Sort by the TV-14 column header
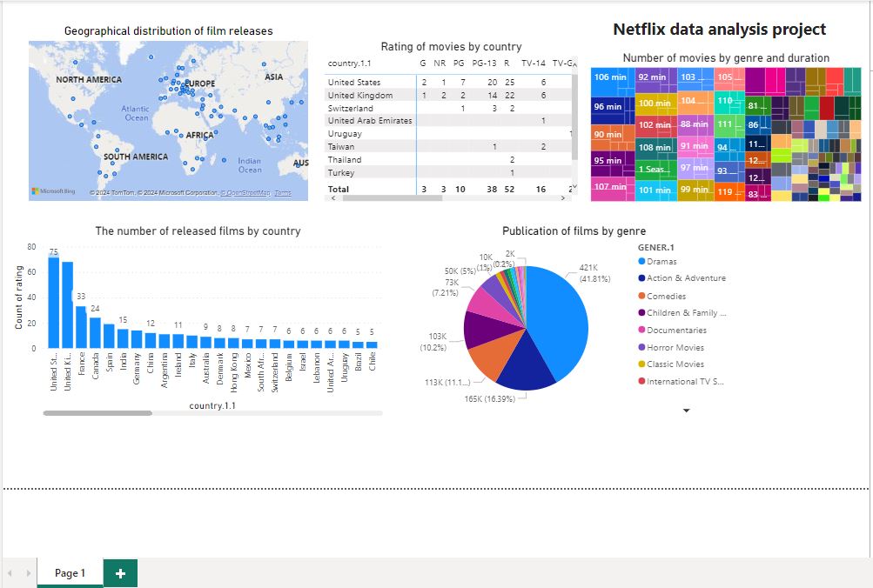873x588 pixels. (534, 63)
